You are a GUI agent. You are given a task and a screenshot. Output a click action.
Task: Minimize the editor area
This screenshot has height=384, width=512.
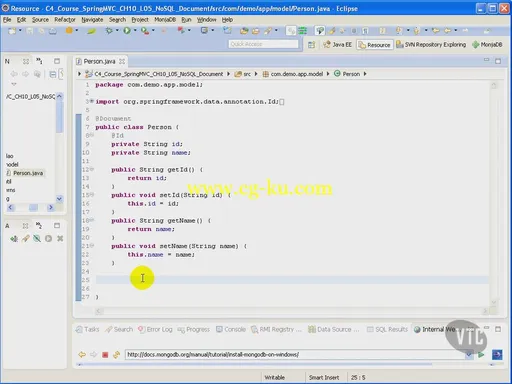[487, 60]
